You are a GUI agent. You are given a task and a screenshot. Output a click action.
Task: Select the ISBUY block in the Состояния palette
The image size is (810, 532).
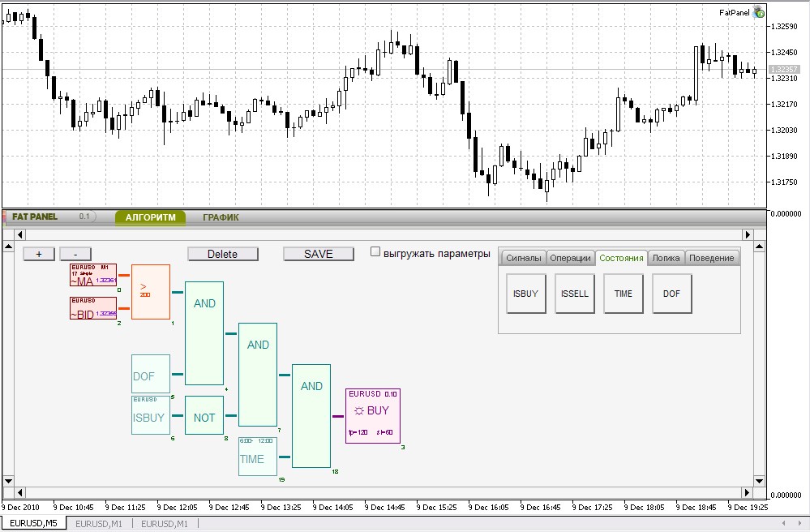525,294
